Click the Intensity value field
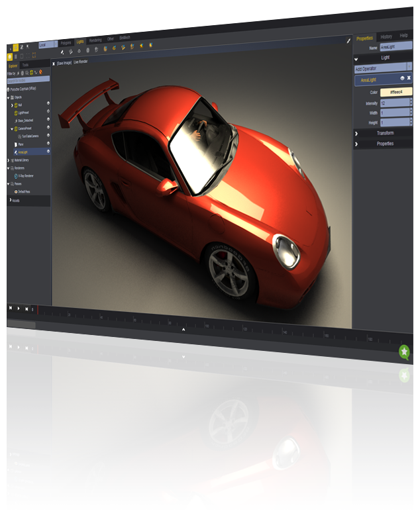 pos(394,103)
